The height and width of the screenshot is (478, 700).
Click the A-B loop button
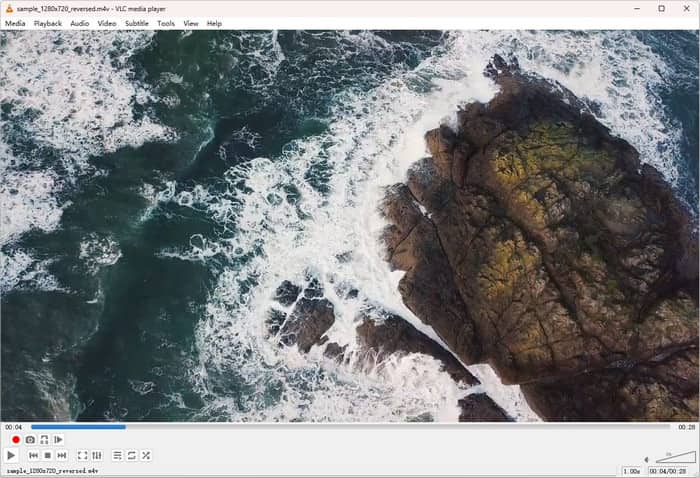click(x=44, y=440)
